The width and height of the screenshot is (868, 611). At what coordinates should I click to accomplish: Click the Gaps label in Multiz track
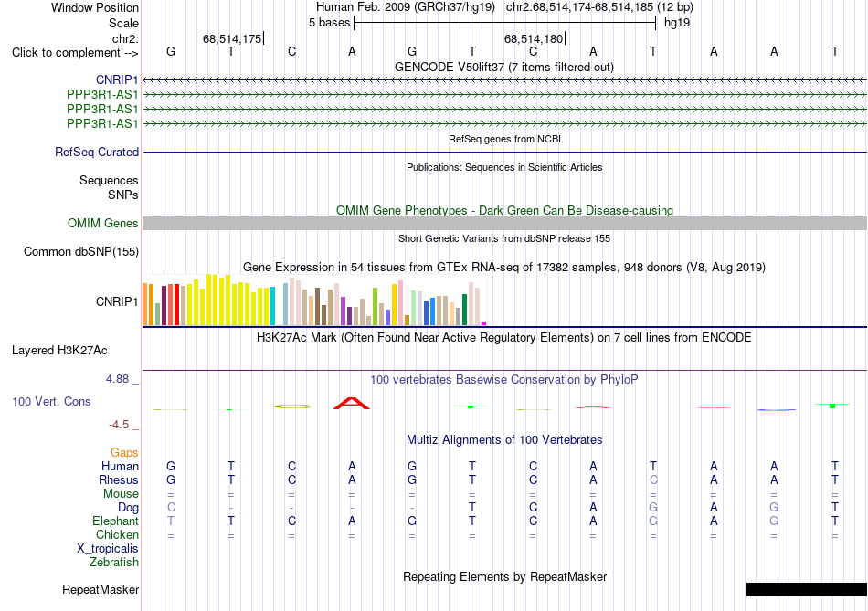(124, 453)
